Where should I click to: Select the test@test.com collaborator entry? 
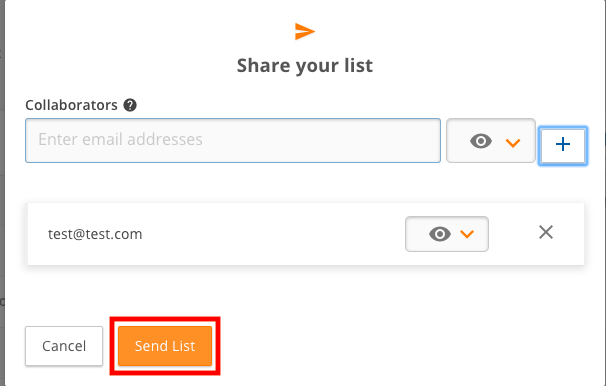coord(95,234)
